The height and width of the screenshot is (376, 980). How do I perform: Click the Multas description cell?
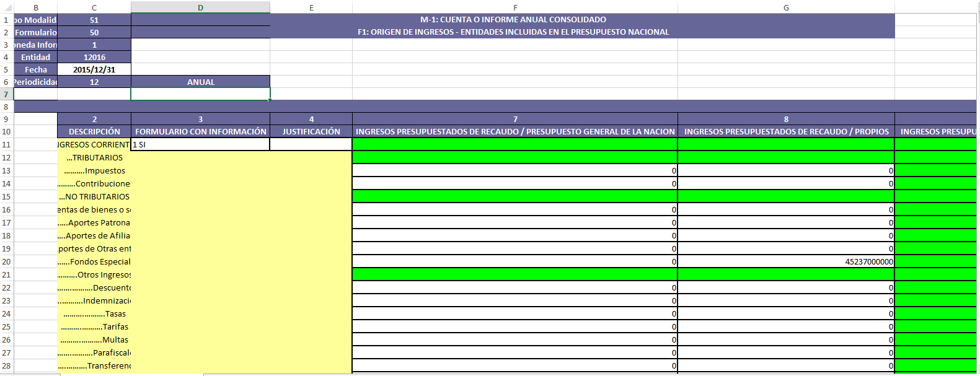tap(94, 339)
